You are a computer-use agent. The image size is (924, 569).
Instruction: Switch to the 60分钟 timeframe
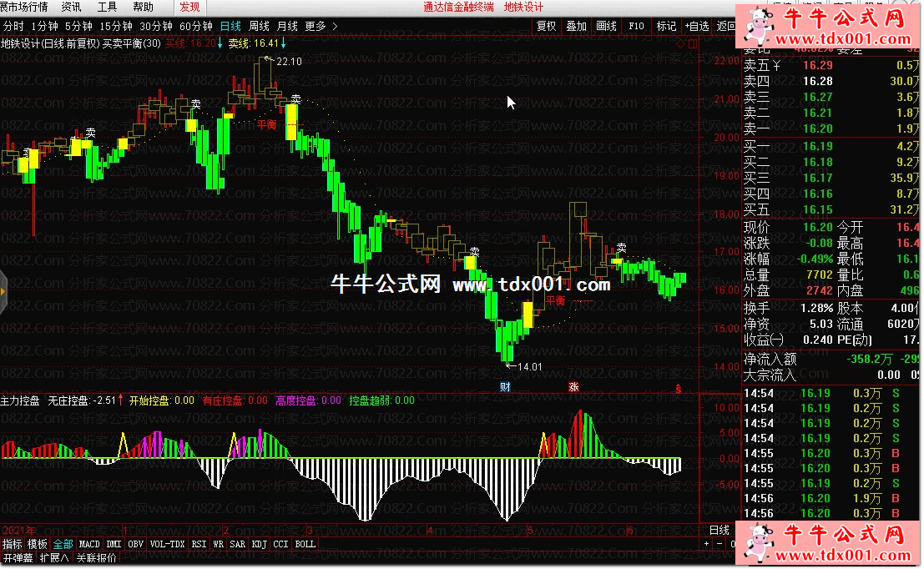(x=195, y=26)
